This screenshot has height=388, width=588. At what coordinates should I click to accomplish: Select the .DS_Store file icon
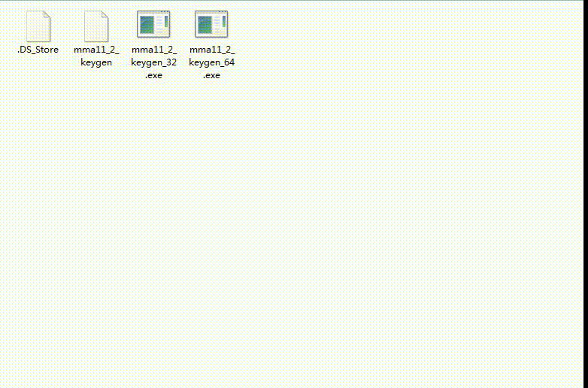point(38,26)
